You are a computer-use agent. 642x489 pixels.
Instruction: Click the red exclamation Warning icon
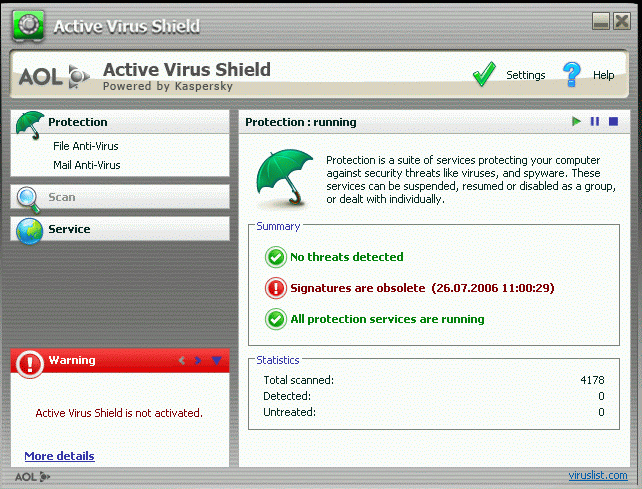tap(29, 364)
